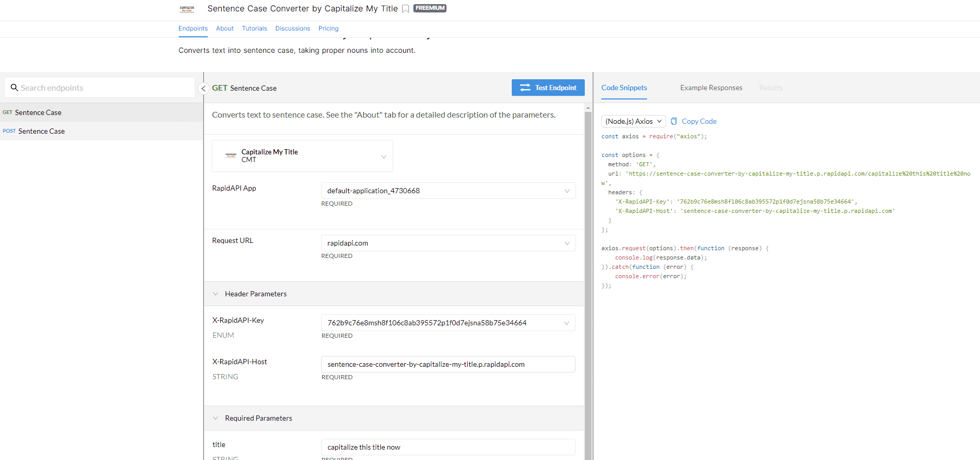980x460 pixels.
Task: Click the Test Endpoint button
Action: click(548, 88)
